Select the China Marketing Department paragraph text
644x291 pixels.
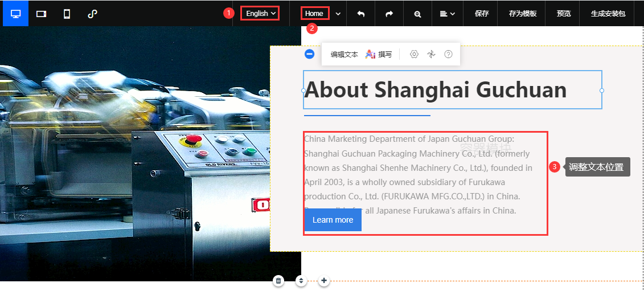pos(419,175)
